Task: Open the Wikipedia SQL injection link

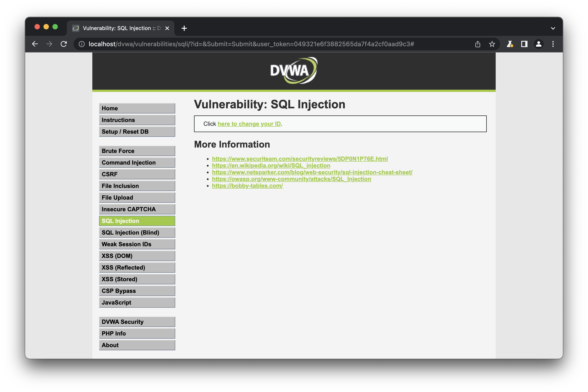Action: pyautogui.click(x=271, y=166)
